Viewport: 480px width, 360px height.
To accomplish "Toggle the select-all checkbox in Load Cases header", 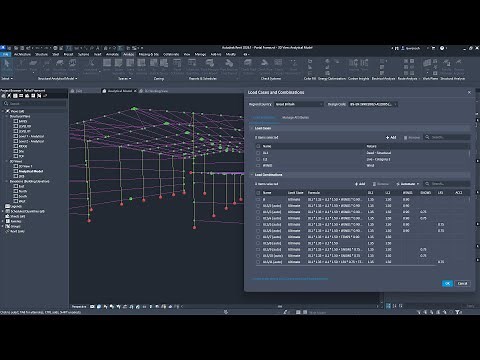I will (258, 146).
